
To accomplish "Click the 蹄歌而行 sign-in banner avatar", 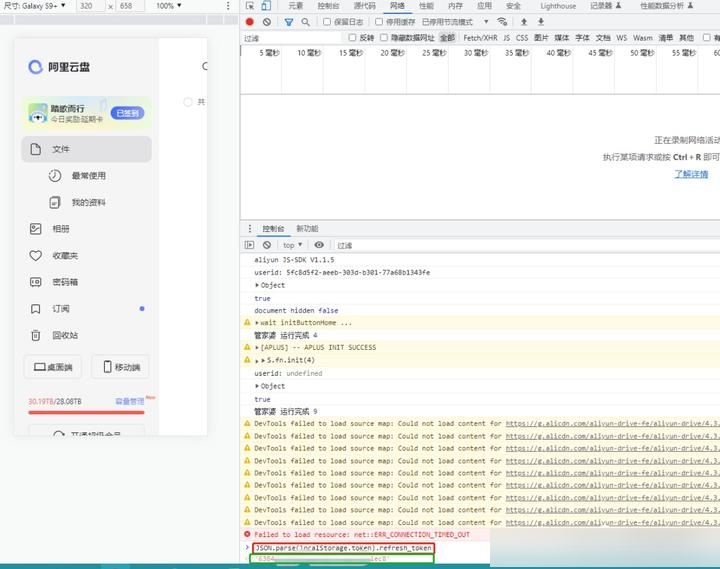I will click(x=38, y=113).
